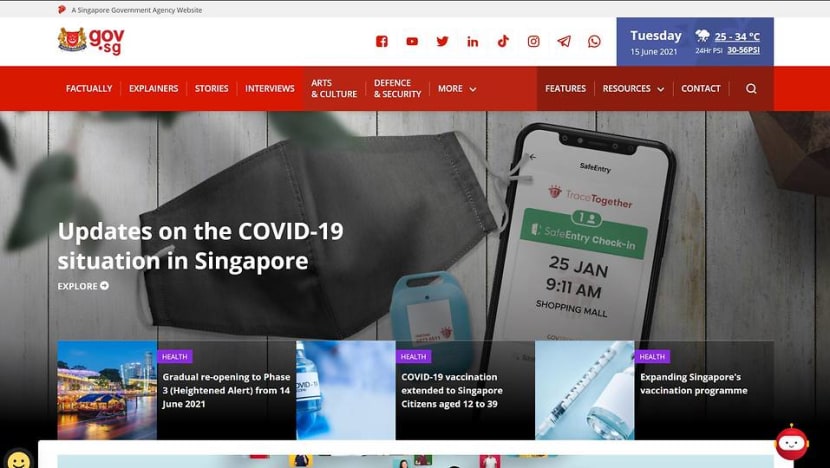830x468 pixels.
Task: Read Gradual re-opening to Phase 3 article
Action: (x=226, y=390)
